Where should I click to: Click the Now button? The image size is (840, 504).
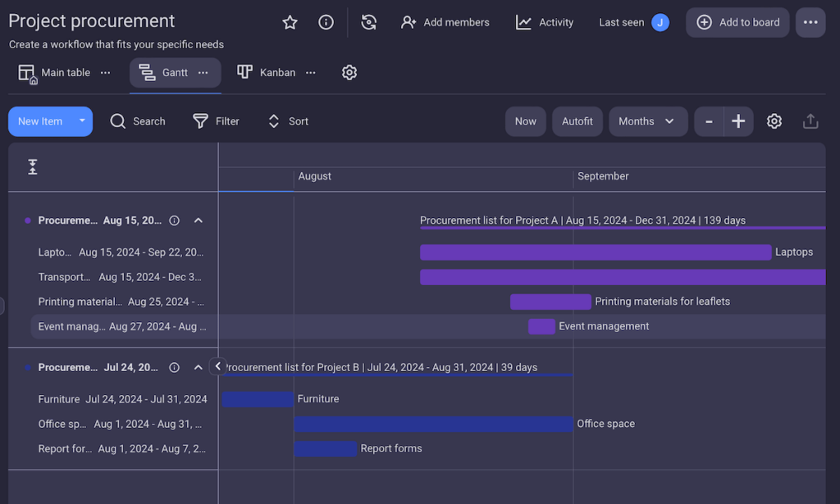tap(525, 120)
